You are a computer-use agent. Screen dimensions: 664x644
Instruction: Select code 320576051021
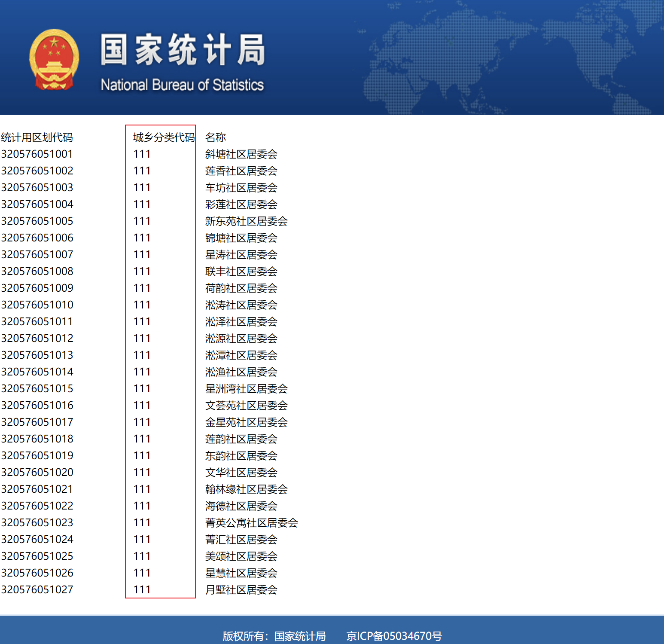click(x=37, y=489)
